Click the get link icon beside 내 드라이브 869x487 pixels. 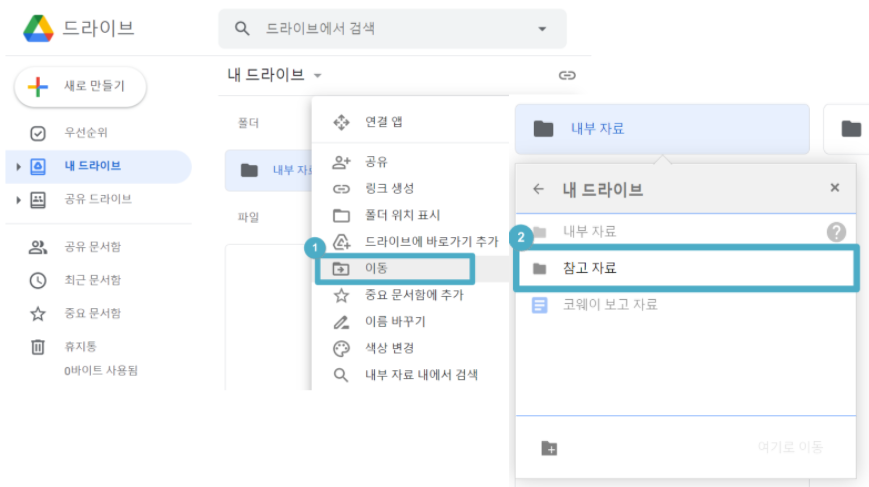tap(566, 75)
